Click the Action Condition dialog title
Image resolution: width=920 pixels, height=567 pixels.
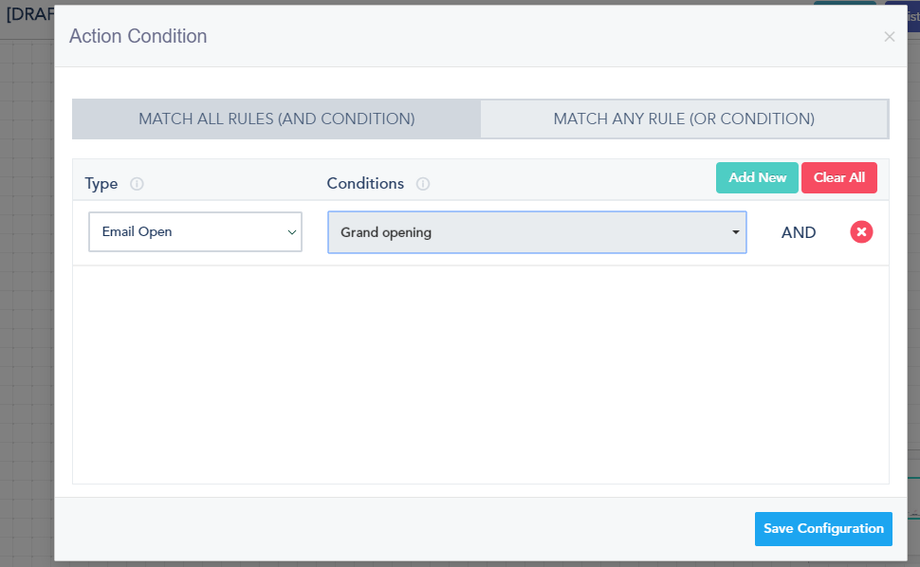click(138, 36)
